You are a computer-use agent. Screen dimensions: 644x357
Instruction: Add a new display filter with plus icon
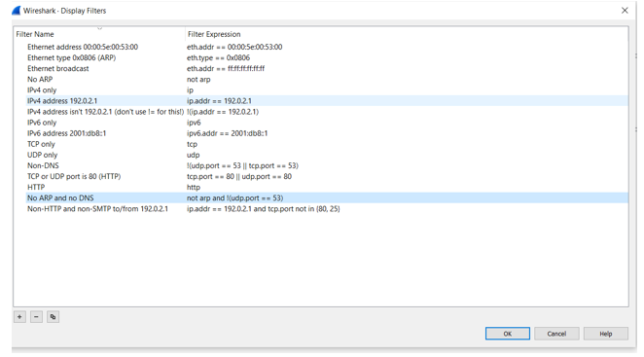pyautogui.click(x=19, y=317)
